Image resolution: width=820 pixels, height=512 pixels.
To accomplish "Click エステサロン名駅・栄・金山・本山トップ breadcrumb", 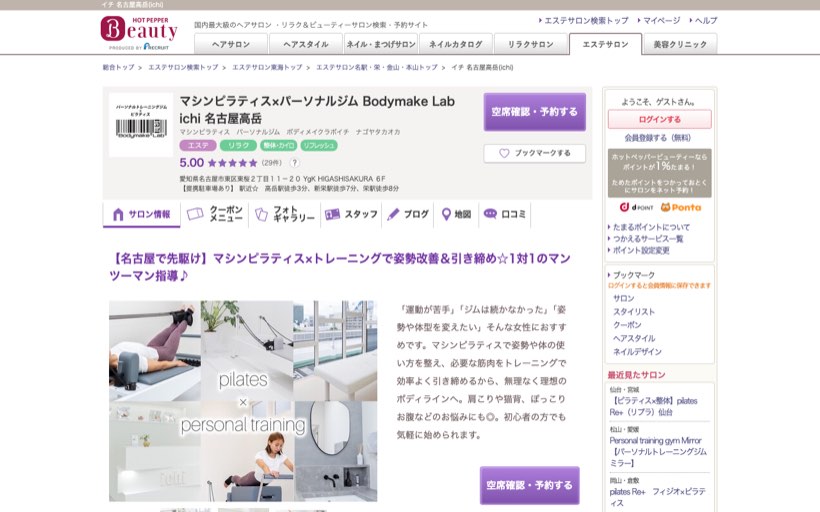I will coord(377,67).
